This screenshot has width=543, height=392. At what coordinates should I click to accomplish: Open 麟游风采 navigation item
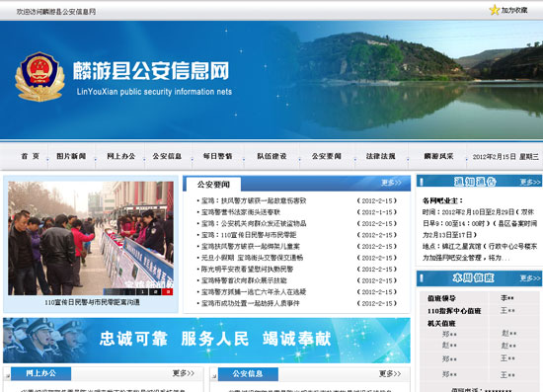coord(438,156)
